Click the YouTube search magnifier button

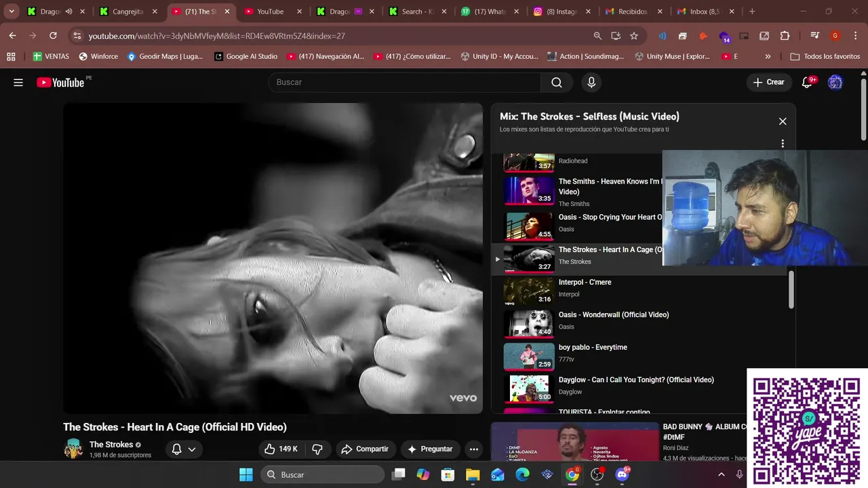pyautogui.click(x=557, y=82)
